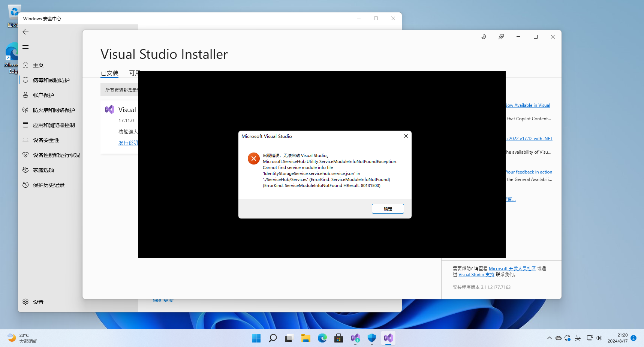Open Windows Security shield taskbar icon
Image resolution: width=644 pixels, height=347 pixels.
(372, 338)
